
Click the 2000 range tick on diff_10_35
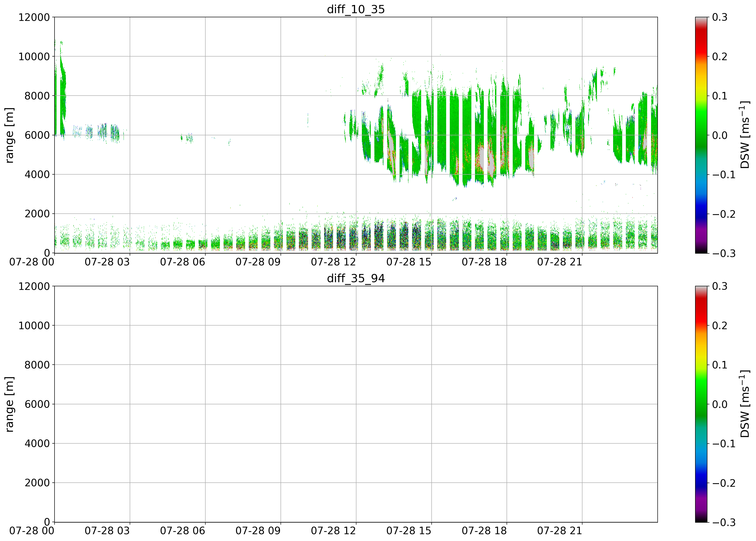37,214
